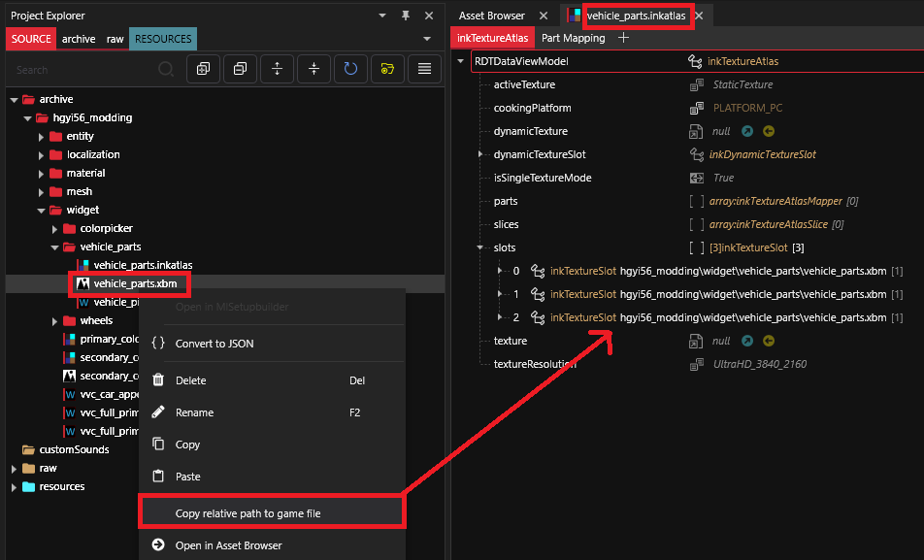Collapse the widget folder
The height and width of the screenshot is (560, 924).
[x=42, y=210]
